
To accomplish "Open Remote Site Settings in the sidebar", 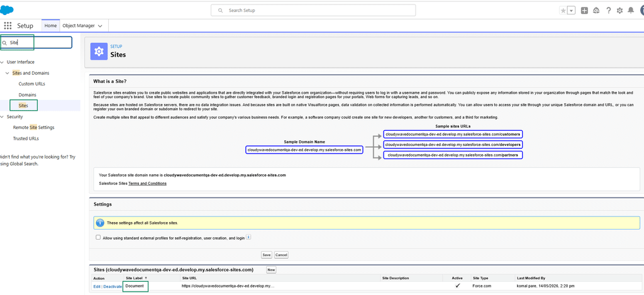I will coord(34,127).
